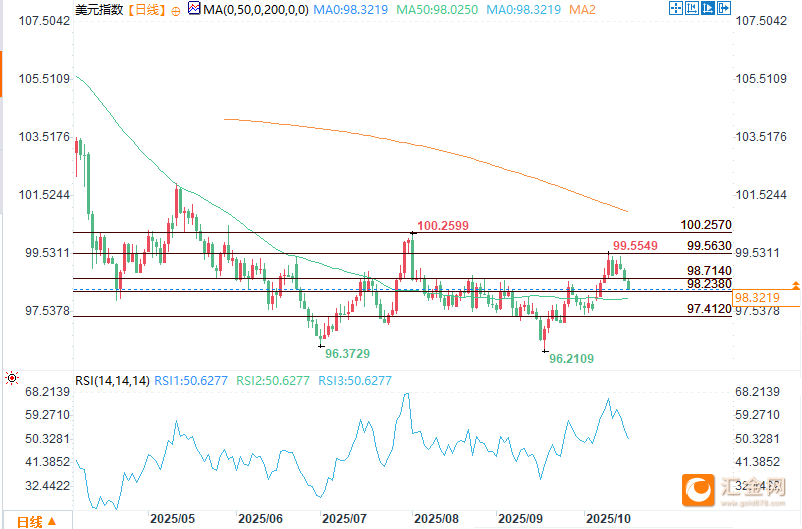Click the 96.3729 low price marker
802x529 pixels.
pyautogui.click(x=347, y=354)
